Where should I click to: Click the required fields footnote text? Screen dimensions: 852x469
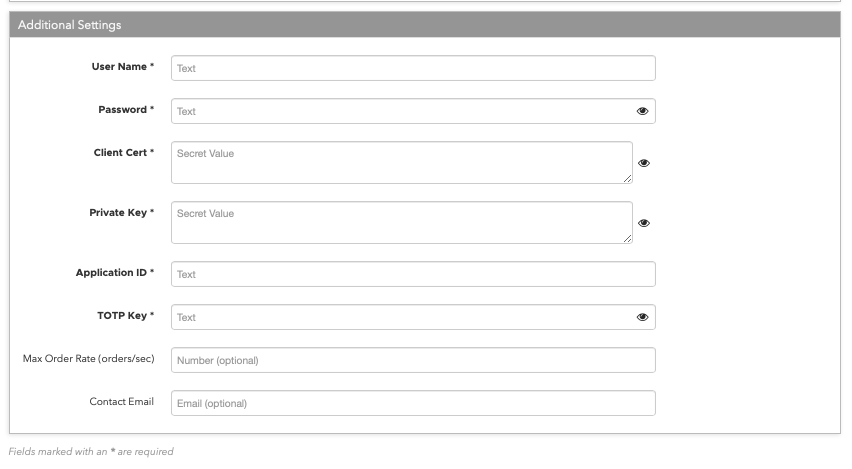[x=91, y=452]
